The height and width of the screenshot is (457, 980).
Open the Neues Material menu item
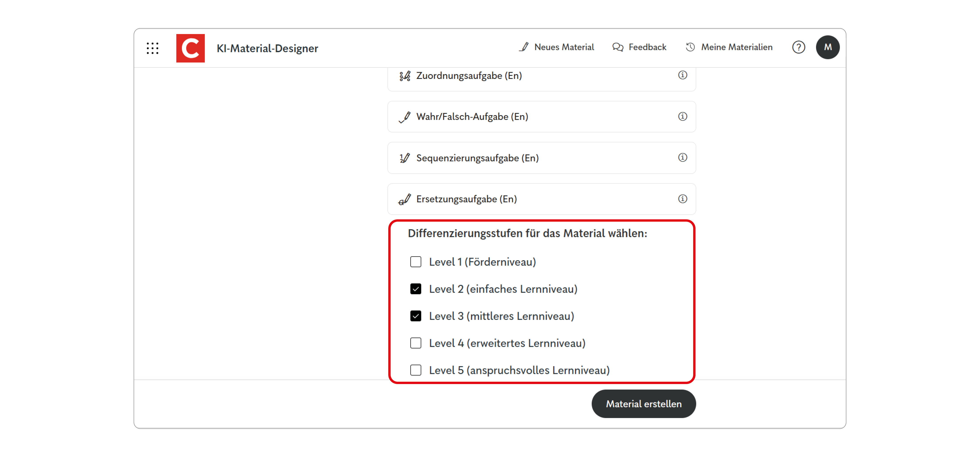[564, 47]
